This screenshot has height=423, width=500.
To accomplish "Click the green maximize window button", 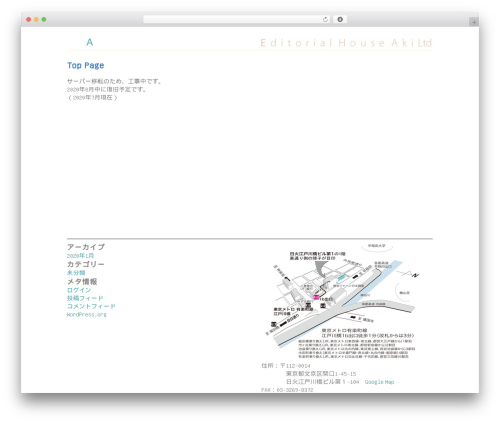I will (44, 20).
